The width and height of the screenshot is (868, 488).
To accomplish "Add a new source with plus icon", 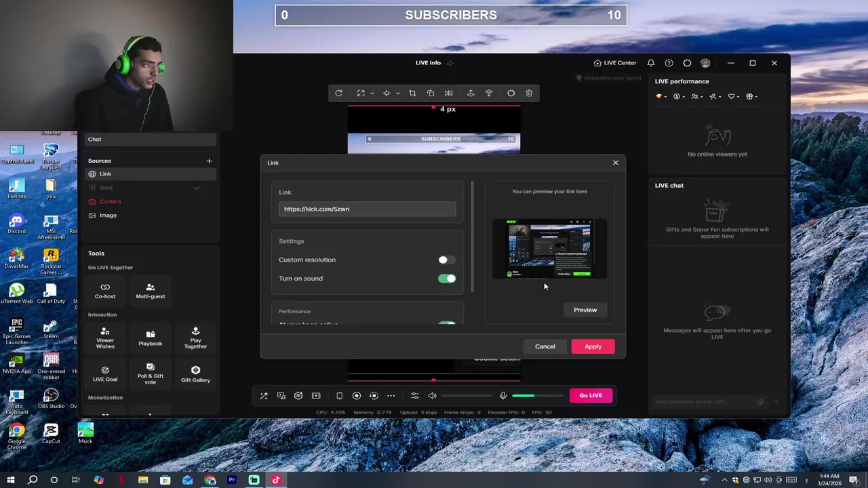I will point(209,161).
